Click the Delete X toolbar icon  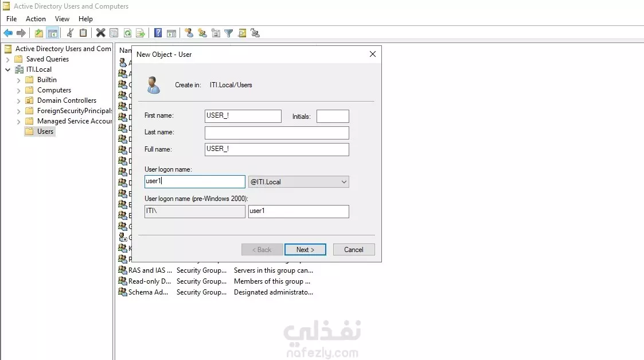100,33
